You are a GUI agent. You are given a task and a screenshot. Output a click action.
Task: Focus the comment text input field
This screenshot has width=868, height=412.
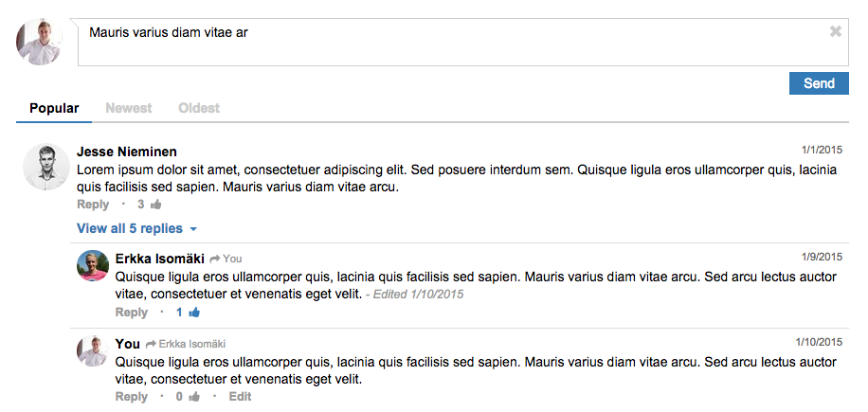[462, 42]
